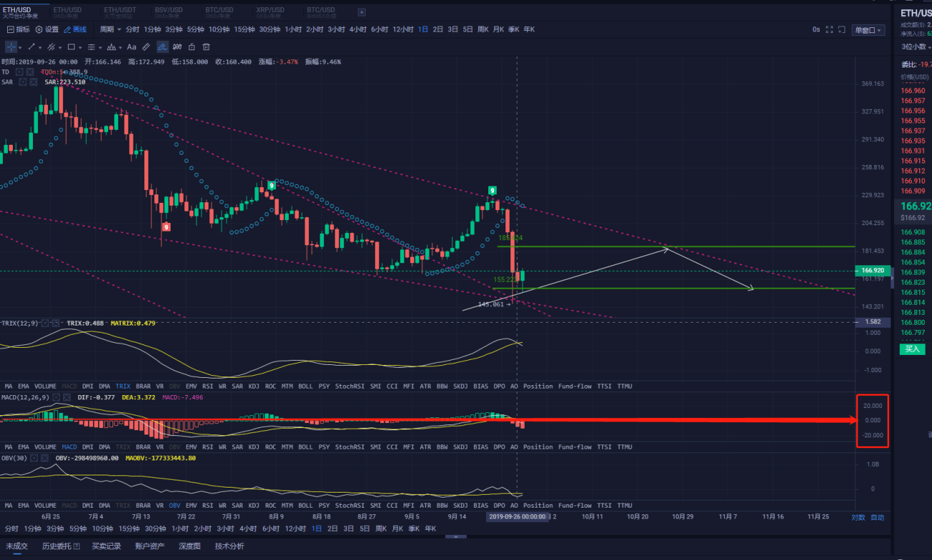Open the 周期 period dropdown
Image resolution: width=932 pixels, height=560 pixels.
[x=110, y=29]
